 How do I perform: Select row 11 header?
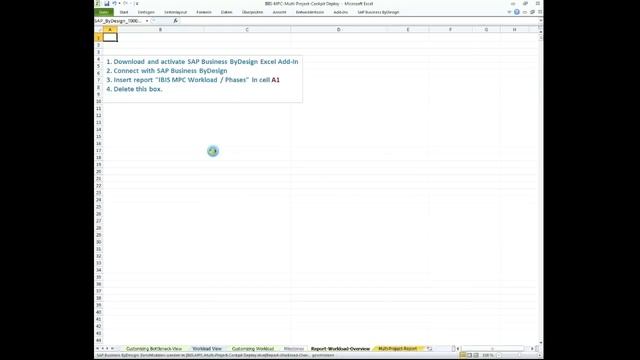tap(98, 108)
